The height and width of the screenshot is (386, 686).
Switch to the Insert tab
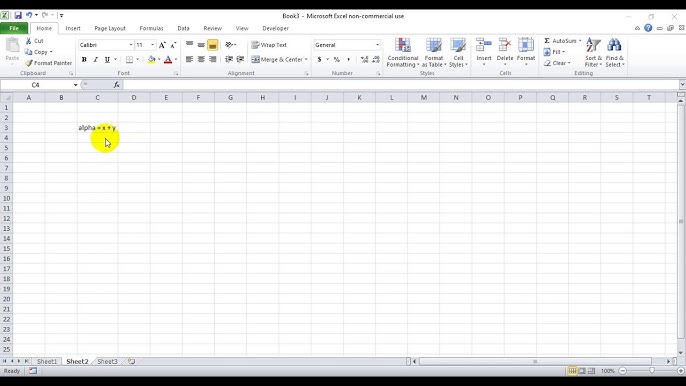click(73, 28)
